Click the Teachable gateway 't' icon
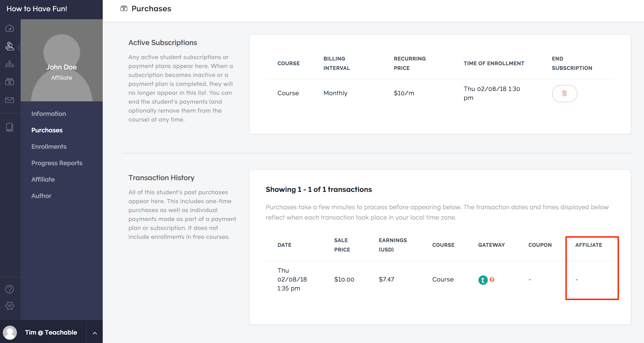 [x=483, y=280]
